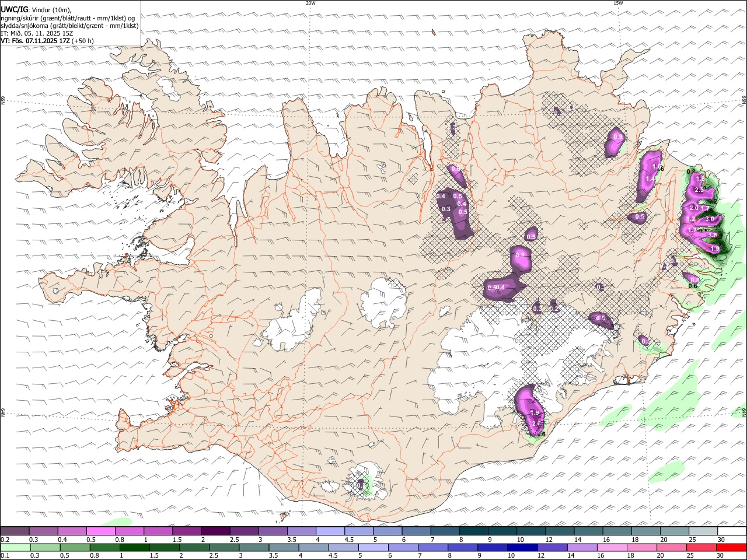This screenshot has width=747, height=560.
Task: Click the 20 swatch in upper legend row
Action: (675, 531)
